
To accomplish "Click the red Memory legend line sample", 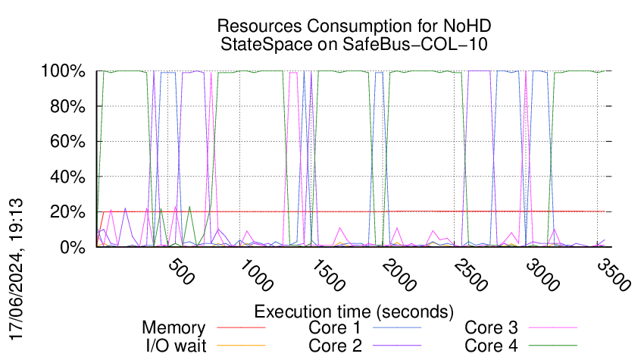I will tap(241, 327).
